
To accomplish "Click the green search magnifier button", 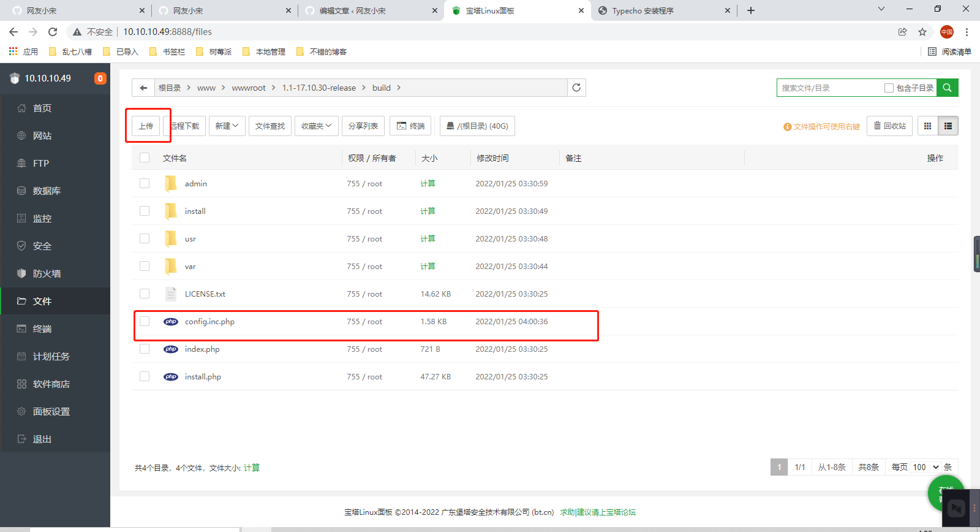I will (947, 88).
